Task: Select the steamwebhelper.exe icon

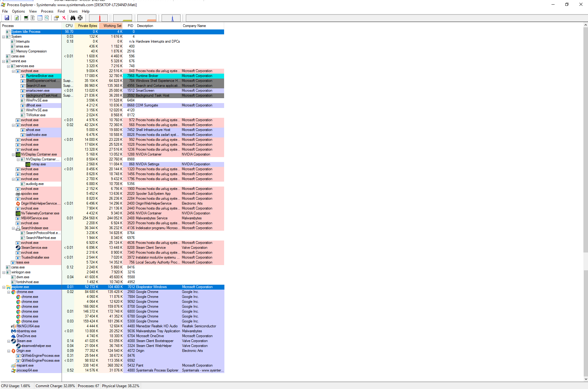Action: [x=18, y=346]
